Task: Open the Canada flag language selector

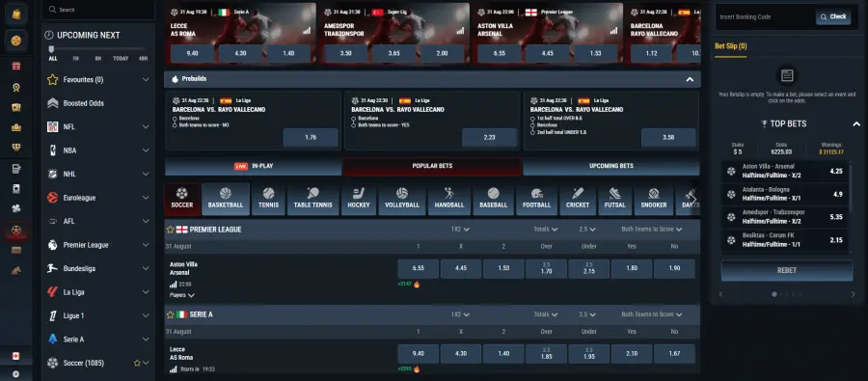Action: [x=15, y=356]
